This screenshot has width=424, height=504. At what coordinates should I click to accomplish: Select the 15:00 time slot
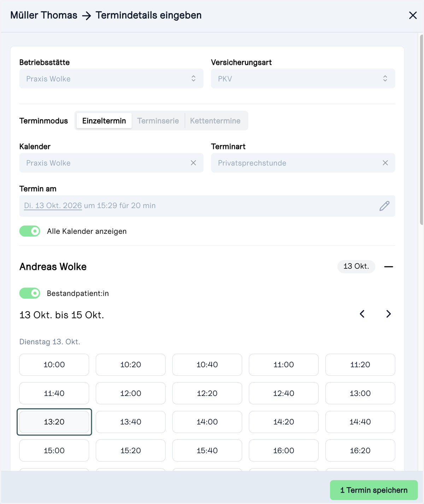(54, 451)
